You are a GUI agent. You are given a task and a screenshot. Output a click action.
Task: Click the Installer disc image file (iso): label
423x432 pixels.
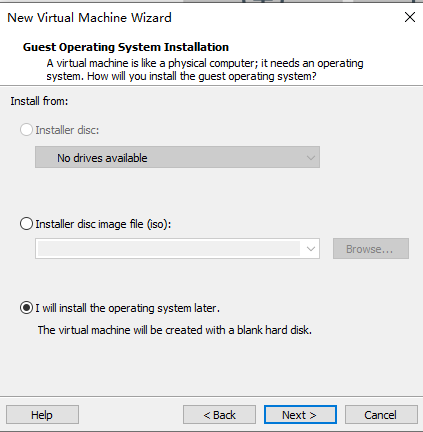click(103, 224)
